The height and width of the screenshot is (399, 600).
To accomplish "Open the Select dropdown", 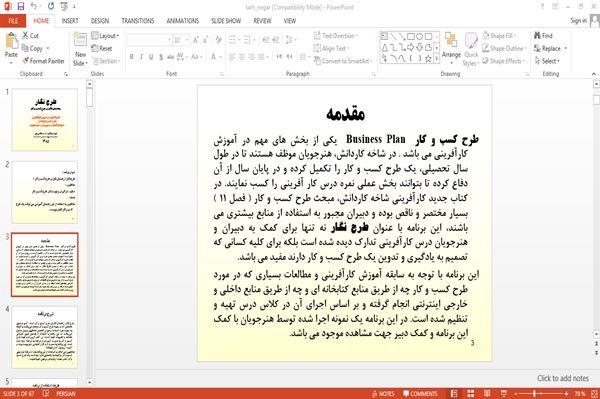I will point(548,61).
